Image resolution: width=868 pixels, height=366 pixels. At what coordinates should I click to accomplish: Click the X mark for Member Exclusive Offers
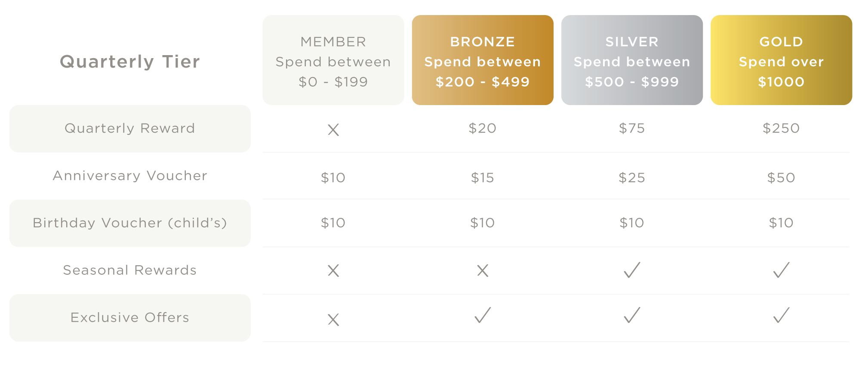click(333, 319)
